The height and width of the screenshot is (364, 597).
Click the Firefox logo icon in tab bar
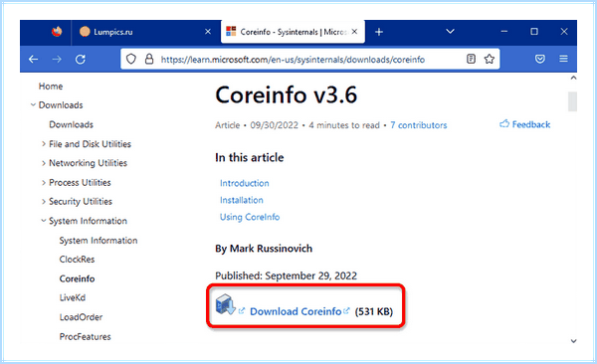57,31
